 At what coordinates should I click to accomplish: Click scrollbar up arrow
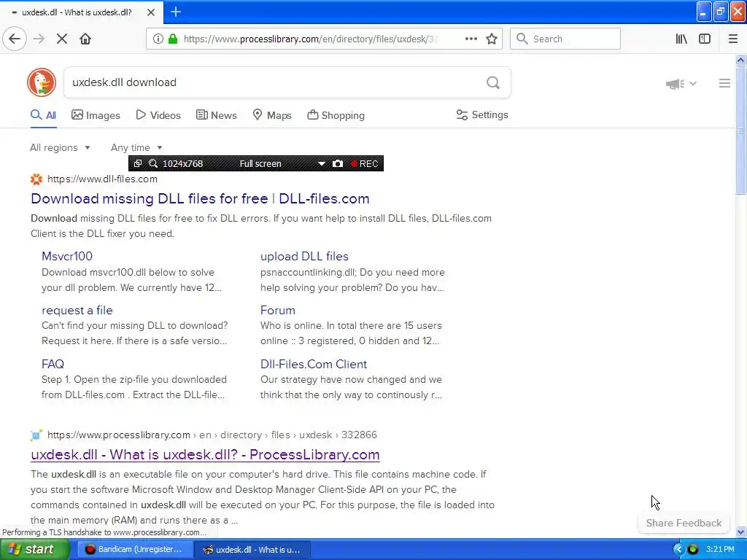coord(740,60)
